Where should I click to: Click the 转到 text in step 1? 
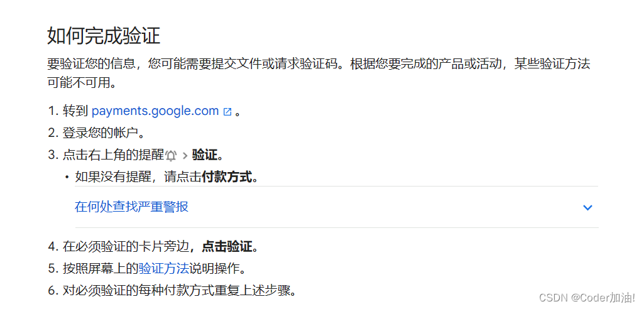pyautogui.click(x=75, y=111)
